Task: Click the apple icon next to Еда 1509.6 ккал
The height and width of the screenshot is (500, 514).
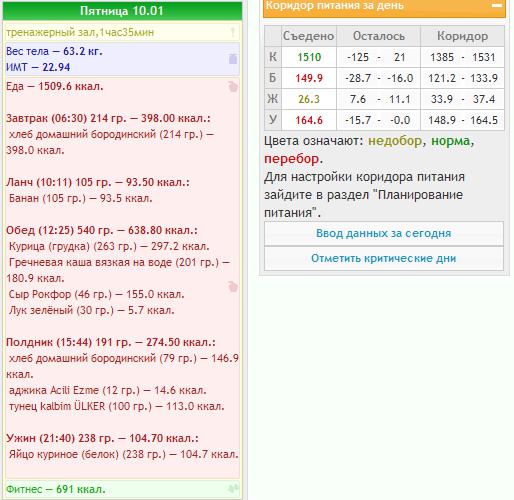Action: click(x=233, y=87)
